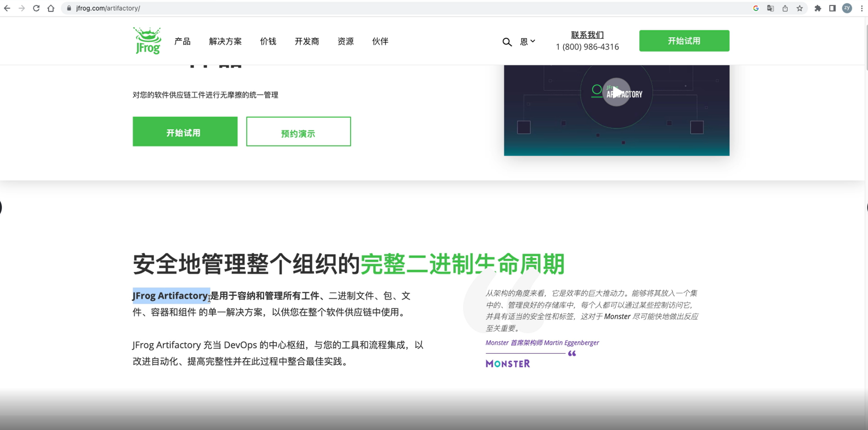Viewport: 868px width, 430px height.
Task: Open the 产品 menu
Action: [x=183, y=41]
